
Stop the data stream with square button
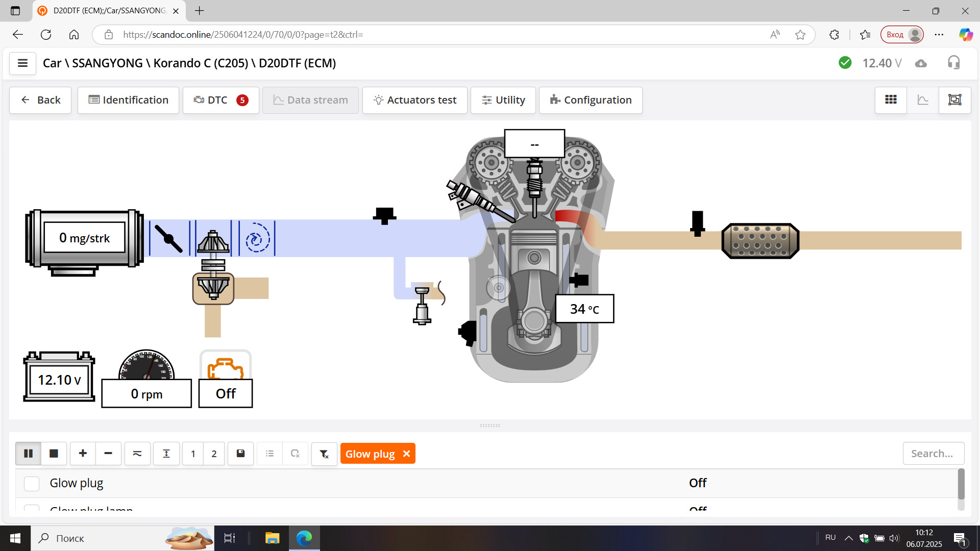pos(54,454)
